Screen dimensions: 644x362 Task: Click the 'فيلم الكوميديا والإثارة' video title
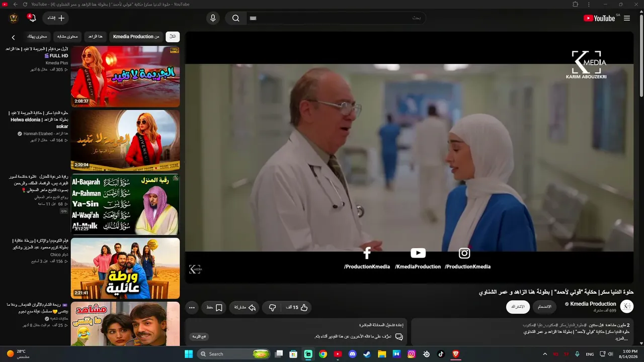click(x=40, y=244)
